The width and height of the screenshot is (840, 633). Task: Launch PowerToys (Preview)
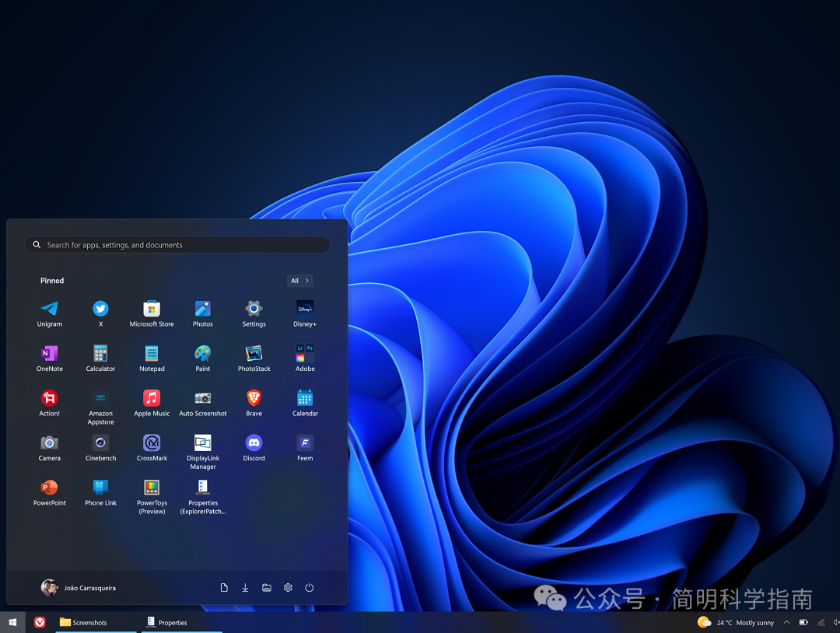[152, 488]
